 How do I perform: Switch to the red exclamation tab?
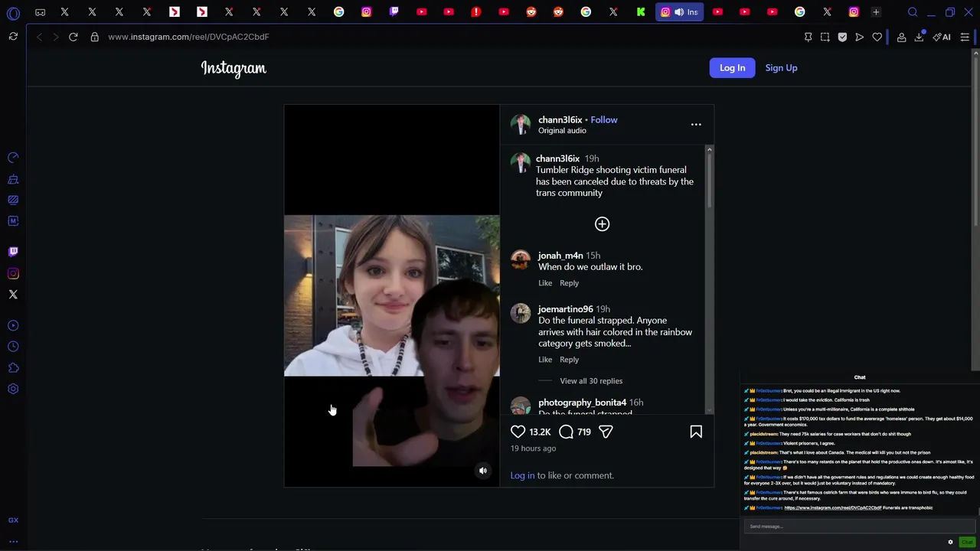(476, 12)
